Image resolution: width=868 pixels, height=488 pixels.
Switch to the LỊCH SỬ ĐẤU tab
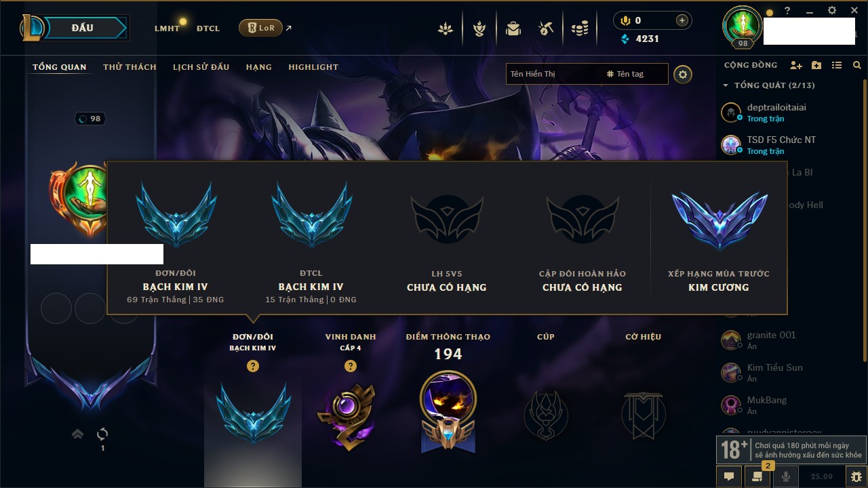point(201,67)
